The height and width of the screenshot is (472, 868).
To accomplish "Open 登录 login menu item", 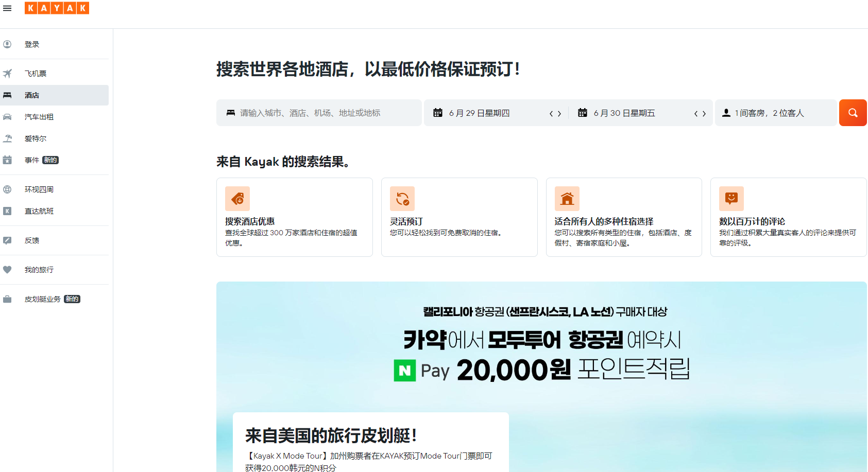I will pyautogui.click(x=54, y=44).
